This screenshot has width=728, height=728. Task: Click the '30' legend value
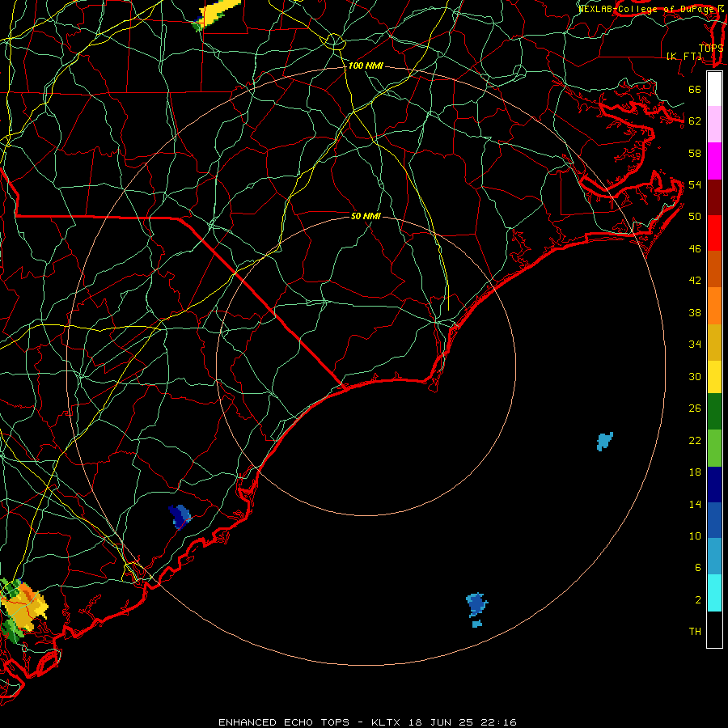coord(695,376)
